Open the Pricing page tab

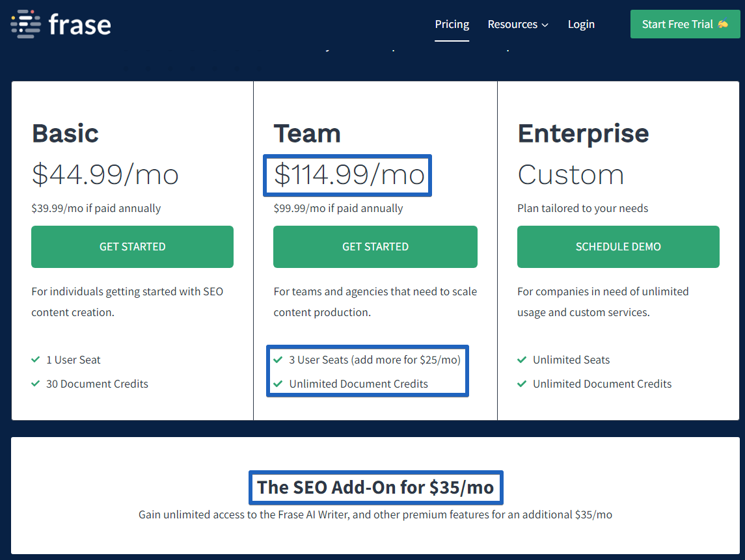[452, 24]
